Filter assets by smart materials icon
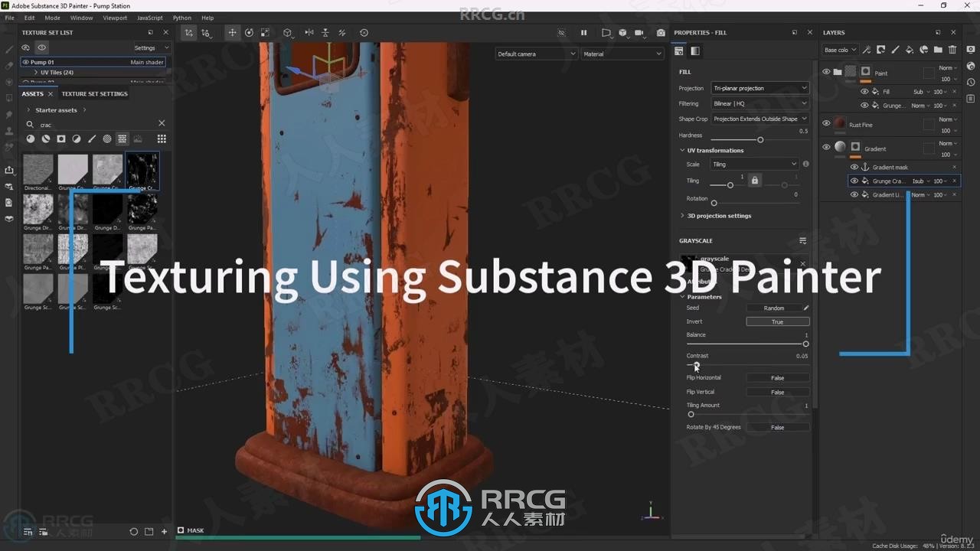Screen dimensions: 980x551 point(46,139)
